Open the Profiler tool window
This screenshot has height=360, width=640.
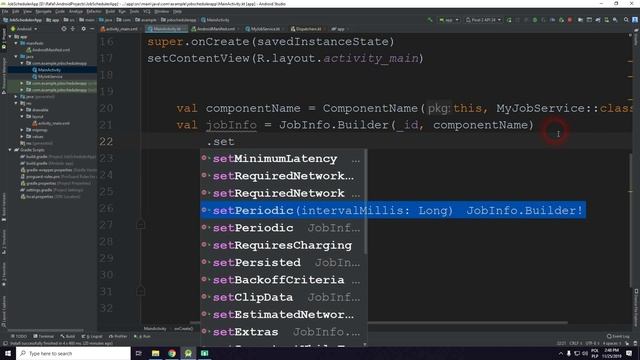click(x=118, y=336)
